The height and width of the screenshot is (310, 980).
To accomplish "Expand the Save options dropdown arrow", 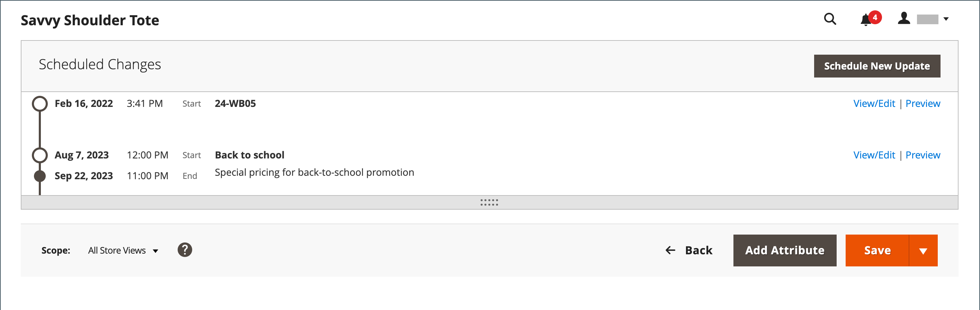I will (923, 251).
